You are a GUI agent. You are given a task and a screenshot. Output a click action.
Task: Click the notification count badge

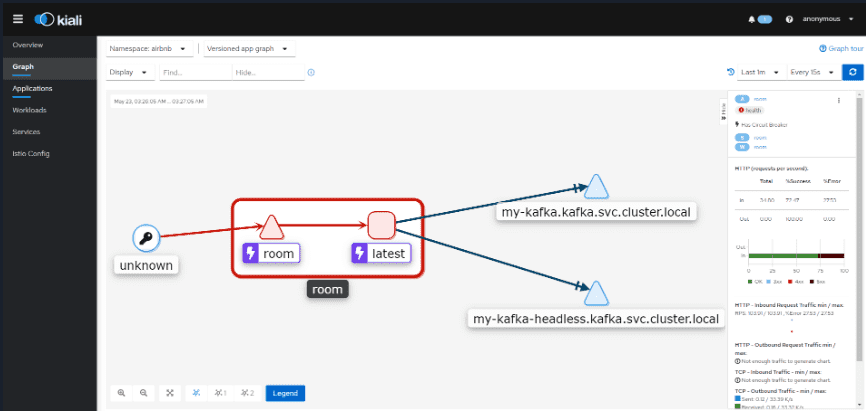tap(765, 19)
